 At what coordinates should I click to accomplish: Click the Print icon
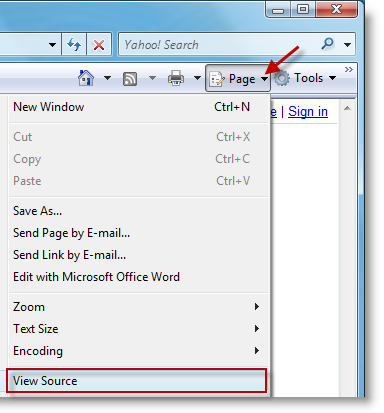tap(176, 78)
